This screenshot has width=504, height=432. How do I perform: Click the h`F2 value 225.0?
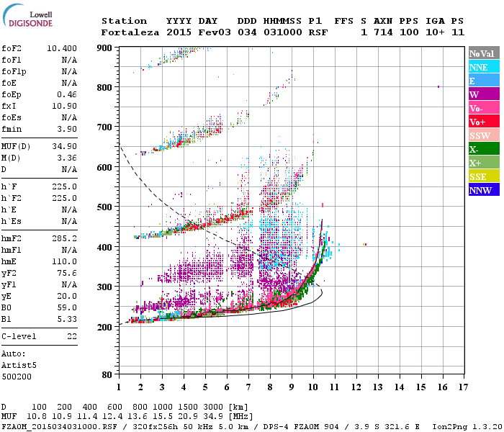click(x=64, y=198)
